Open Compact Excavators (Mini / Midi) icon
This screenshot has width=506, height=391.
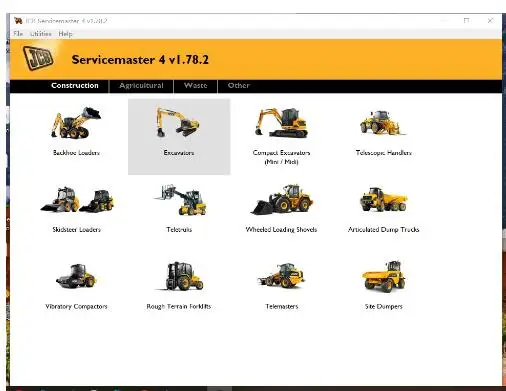point(282,123)
